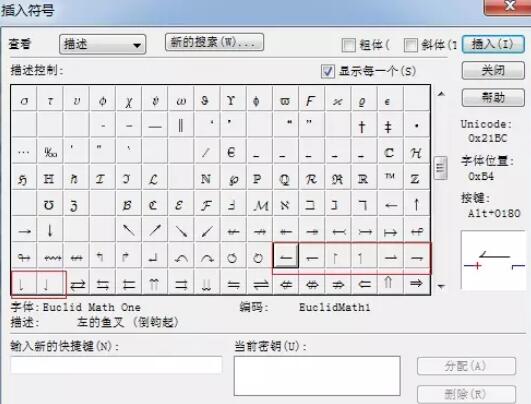Select the double vertical bar cell

pos(180,126)
